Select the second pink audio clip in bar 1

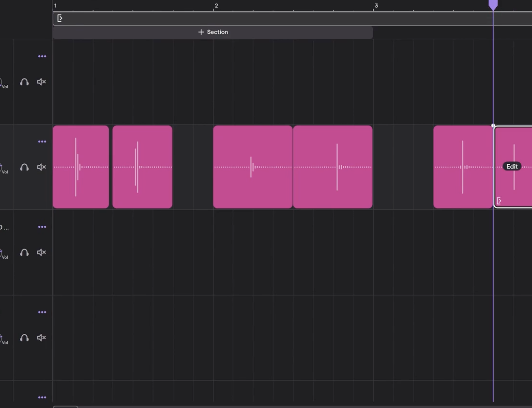click(x=142, y=167)
